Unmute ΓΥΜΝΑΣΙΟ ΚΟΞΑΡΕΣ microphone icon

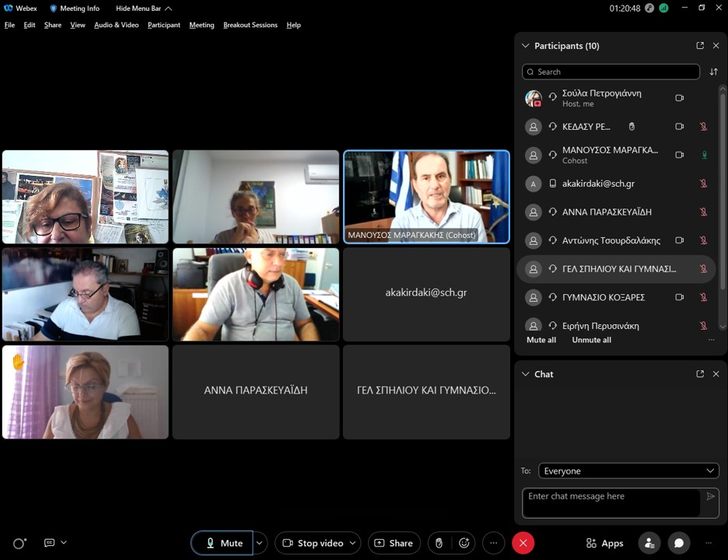pos(703,297)
